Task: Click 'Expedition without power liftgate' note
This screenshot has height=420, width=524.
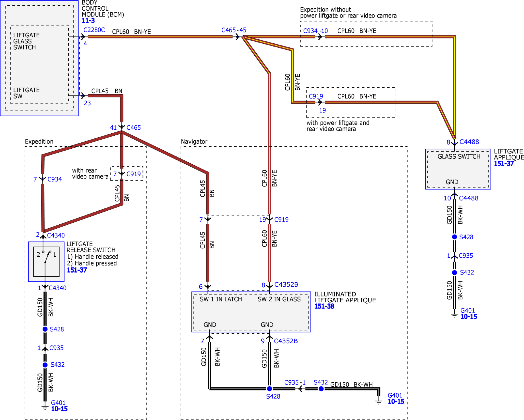Action: coord(348,13)
